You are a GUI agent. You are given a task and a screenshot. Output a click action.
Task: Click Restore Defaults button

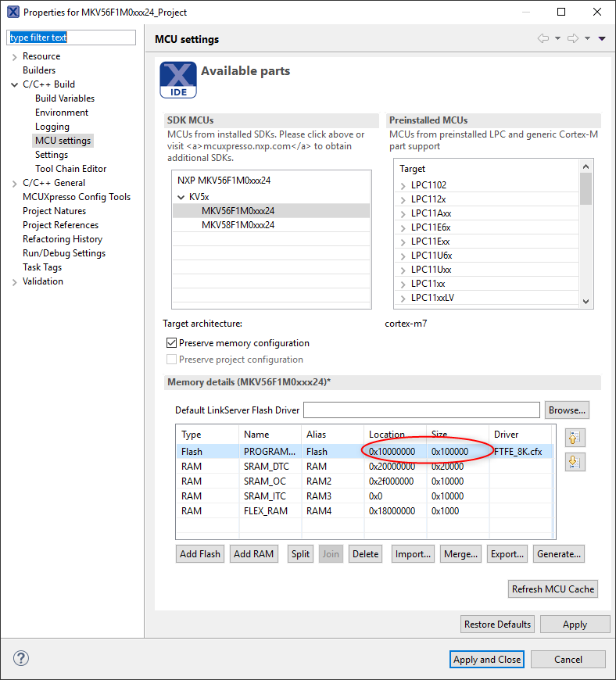click(x=497, y=624)
